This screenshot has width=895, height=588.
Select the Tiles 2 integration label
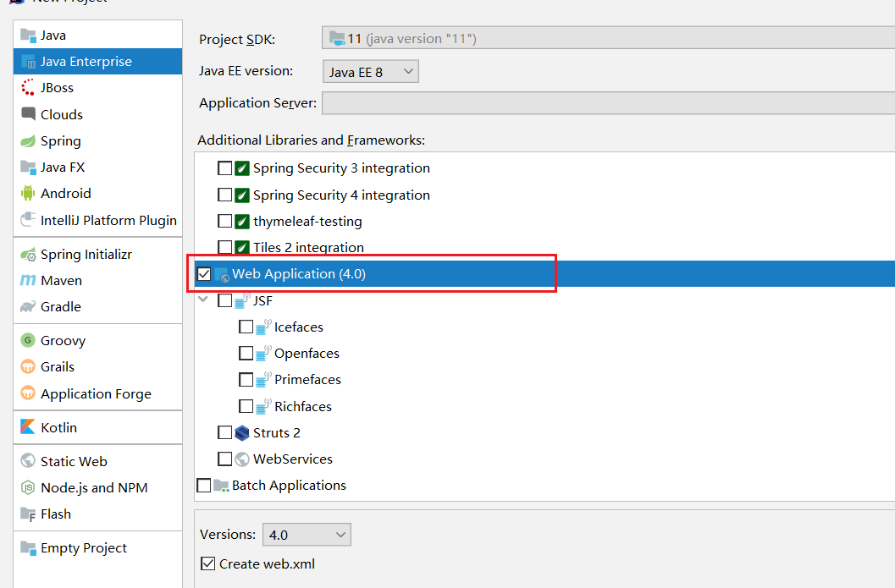(x=308, y=248)
